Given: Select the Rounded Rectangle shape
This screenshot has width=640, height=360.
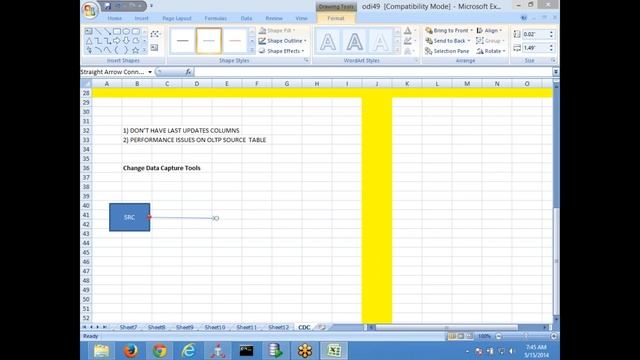Looking at the screenshot, I should pos(136,31).
